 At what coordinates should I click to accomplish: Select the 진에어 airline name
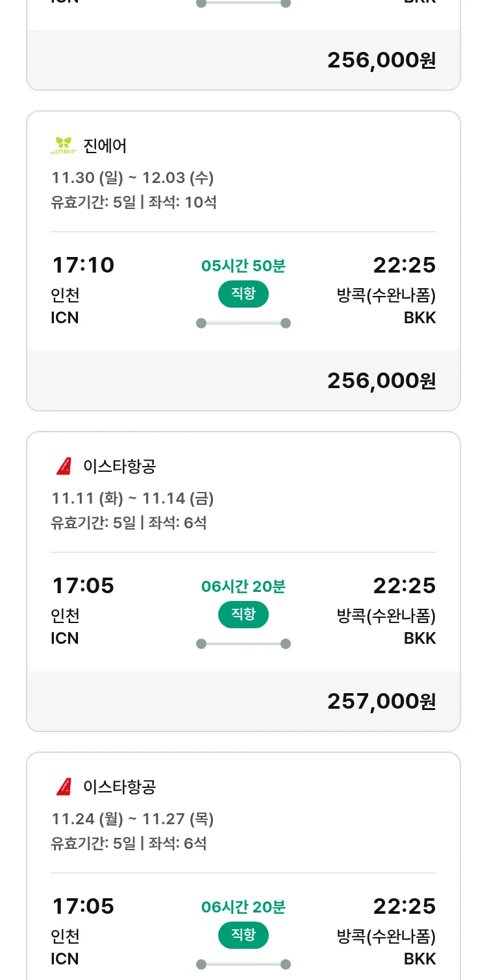point(105,145)
